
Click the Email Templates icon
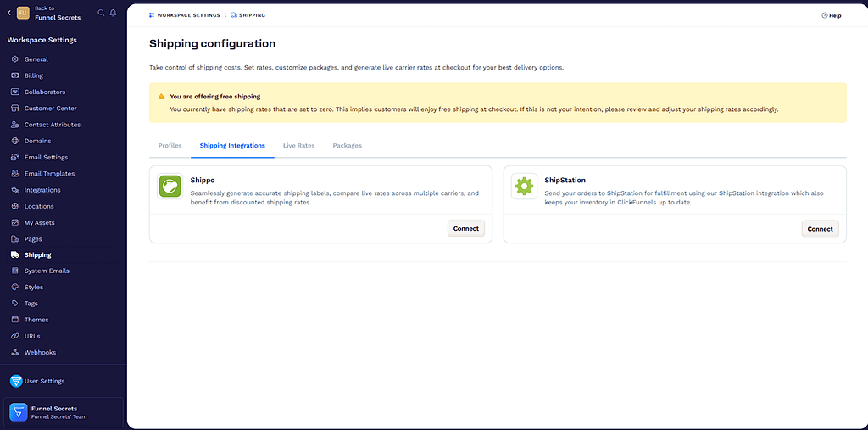[x=15, y=173]
